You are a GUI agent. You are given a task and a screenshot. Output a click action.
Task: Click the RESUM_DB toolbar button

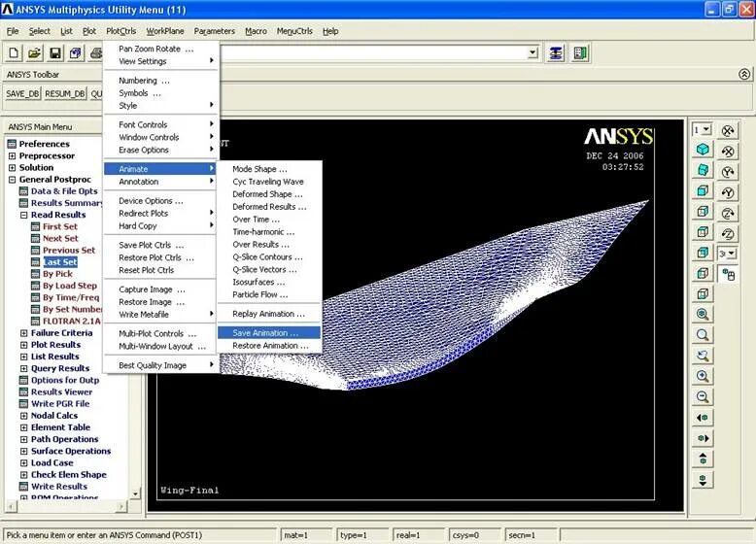64,93
